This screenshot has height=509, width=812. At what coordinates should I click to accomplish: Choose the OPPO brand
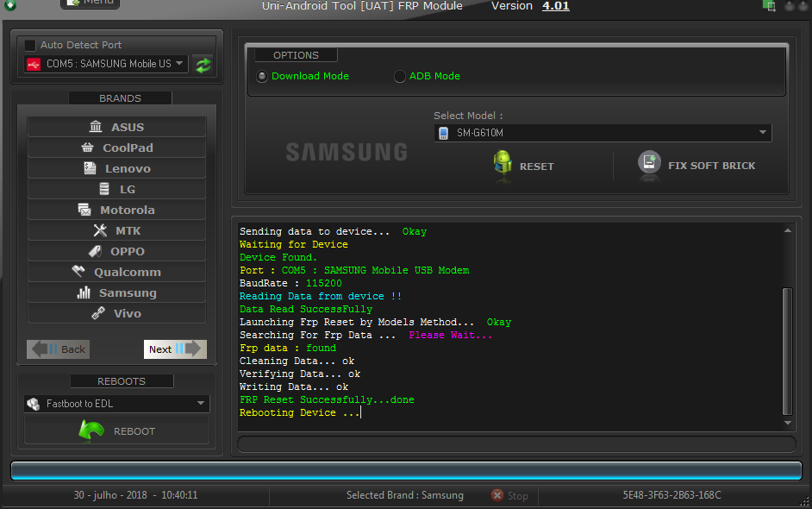116,251
